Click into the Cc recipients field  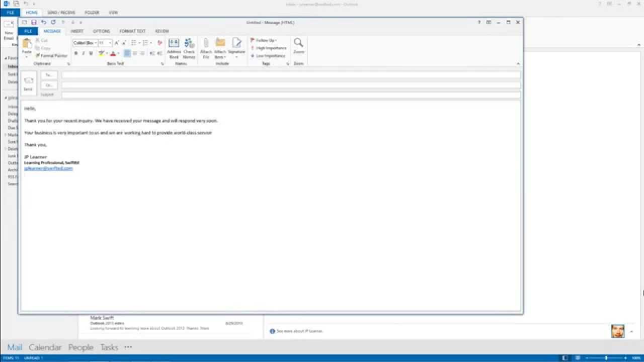291,85
